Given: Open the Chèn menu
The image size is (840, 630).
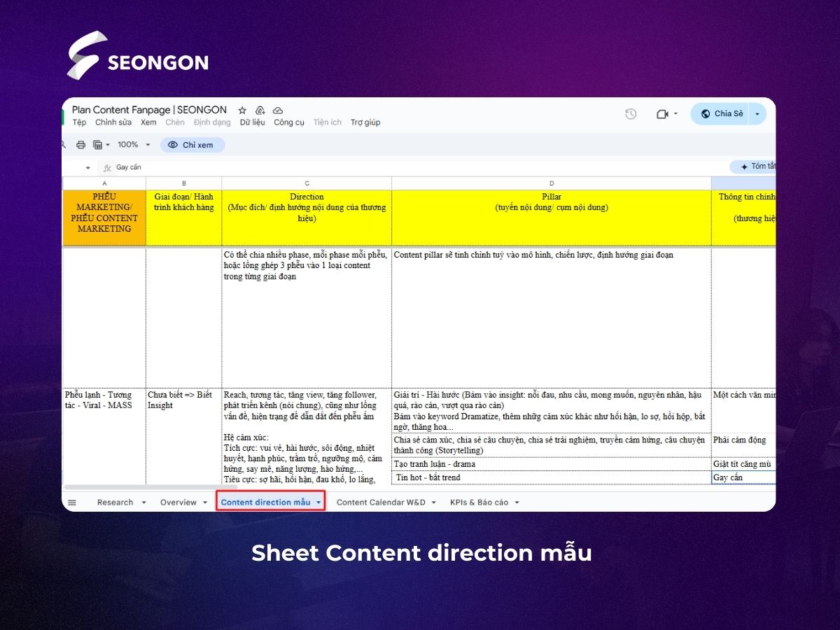Looking at the screenshot, I should tap(175, 122).
